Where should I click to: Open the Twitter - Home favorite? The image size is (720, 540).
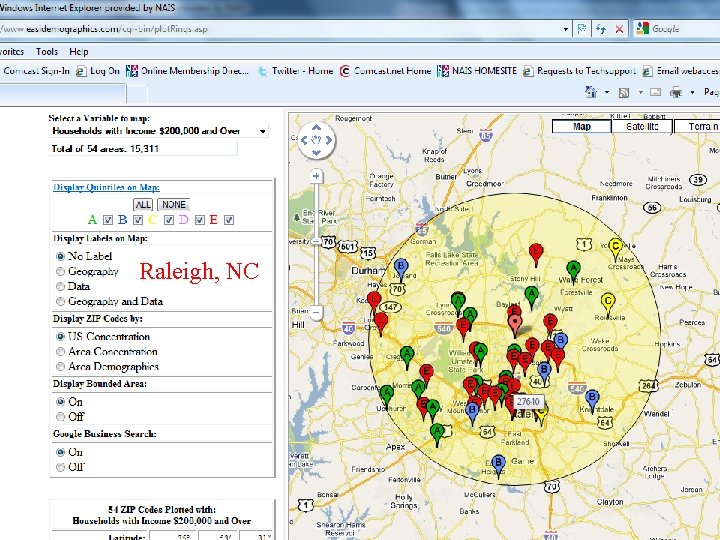[295, 71]
